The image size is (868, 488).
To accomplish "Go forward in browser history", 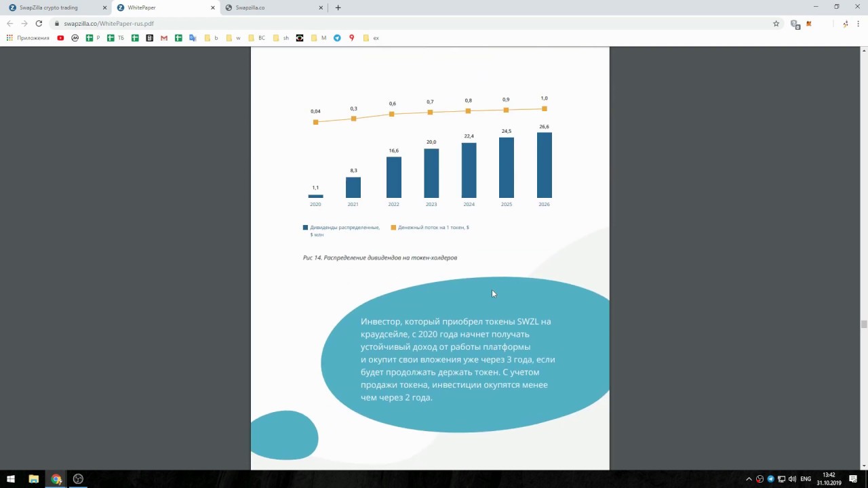I will click(24, 23).
